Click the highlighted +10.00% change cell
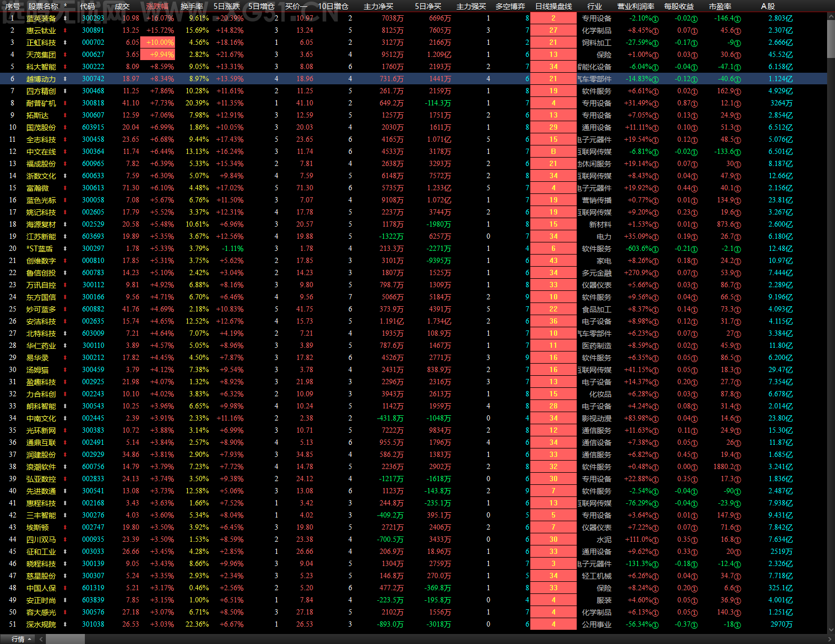The width and height of the screenshot is (835, 644). click(x=158, y=43)
